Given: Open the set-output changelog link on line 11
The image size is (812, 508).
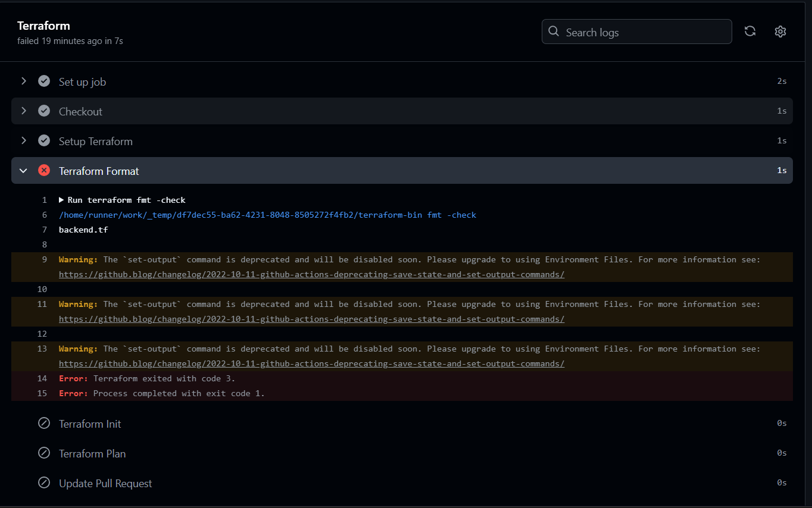Looking at the screenshot, I should coord(311,319).
